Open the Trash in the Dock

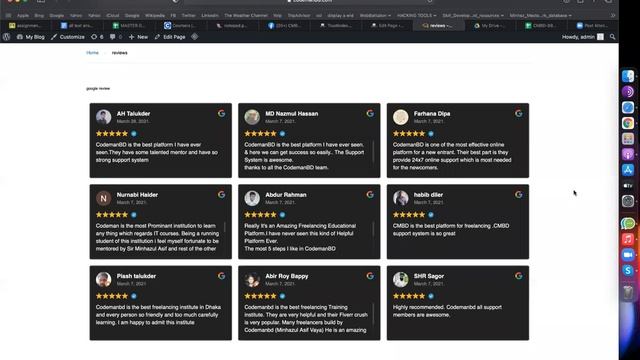tap(628, 292)
